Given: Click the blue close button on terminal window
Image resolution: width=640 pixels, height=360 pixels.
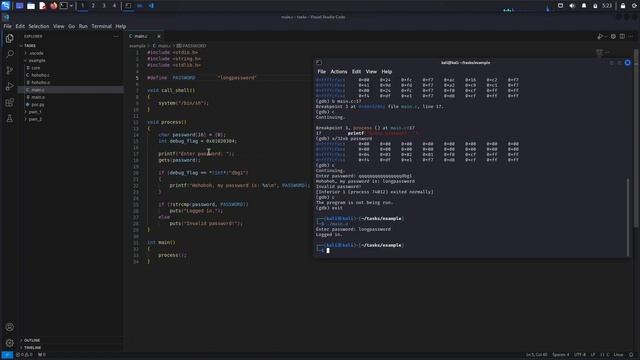Looking at the screenshot, I should 627,63.
